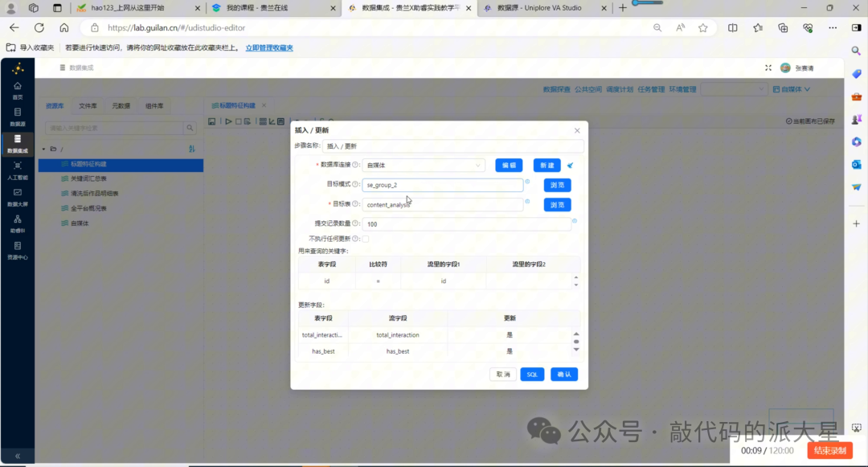Click 提交记录数量 field showing 100
Image resolution: width=868 pixels, height=467 pixels.
click(466, 224)
